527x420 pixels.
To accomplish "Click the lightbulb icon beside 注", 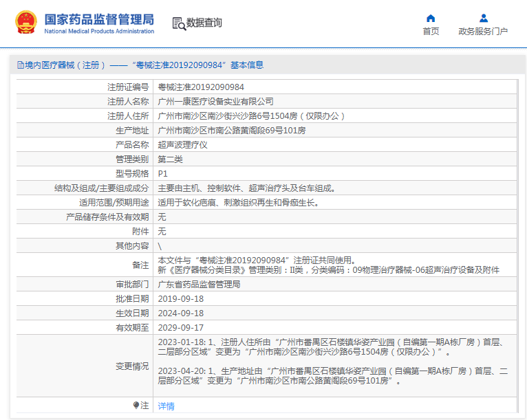I will click(x=136, y=406).
